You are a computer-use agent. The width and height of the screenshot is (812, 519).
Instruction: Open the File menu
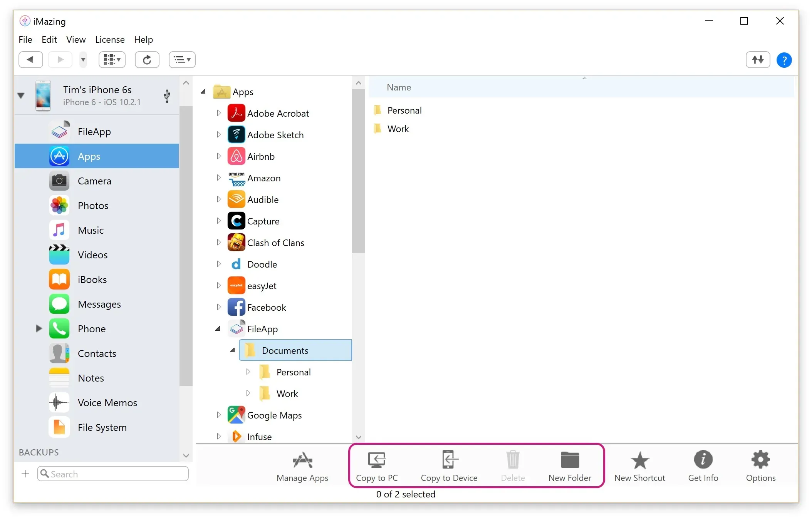[25, 40]
